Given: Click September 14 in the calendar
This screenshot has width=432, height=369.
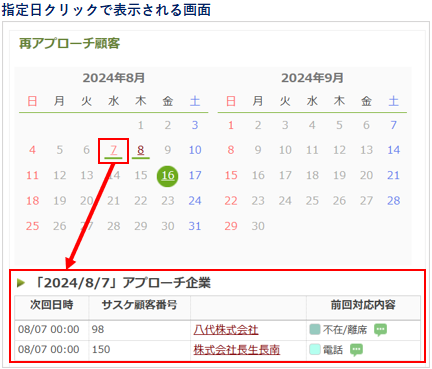Looking at the screenshot, I should (393, 150).
